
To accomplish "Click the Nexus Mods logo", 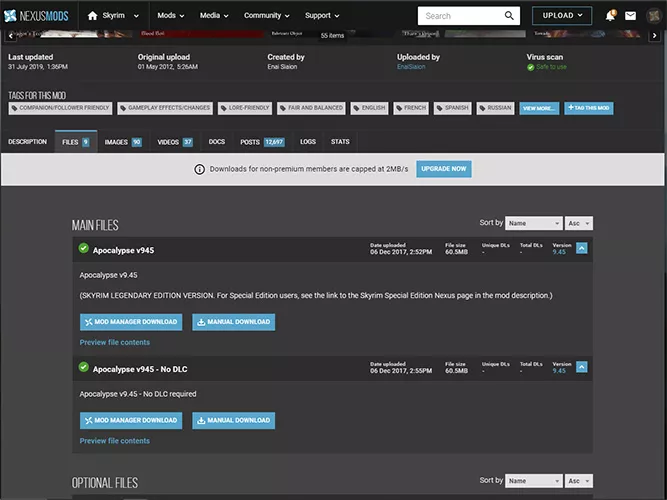I will (x=36, y=16).
